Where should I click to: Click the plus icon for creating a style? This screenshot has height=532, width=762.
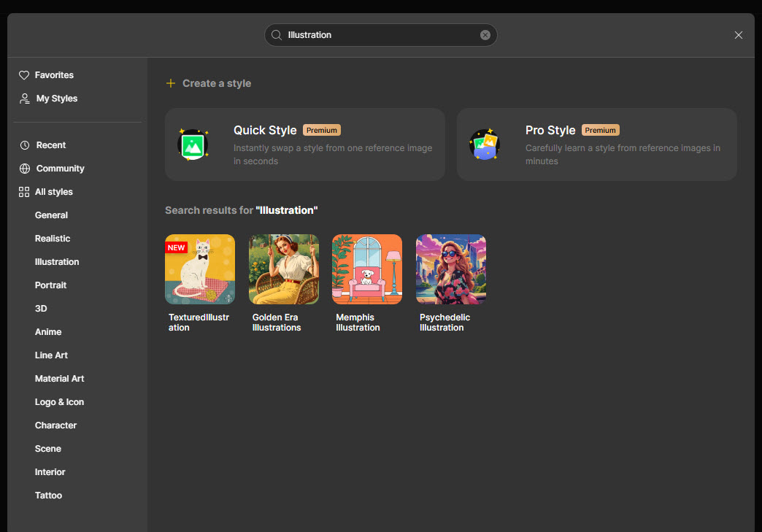coord(171,83)
